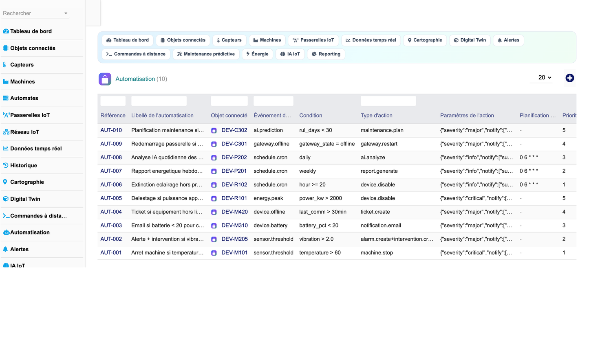The image size is (589, 364).
Task: Add a new automatisation with plus icon
Action: 570,78
